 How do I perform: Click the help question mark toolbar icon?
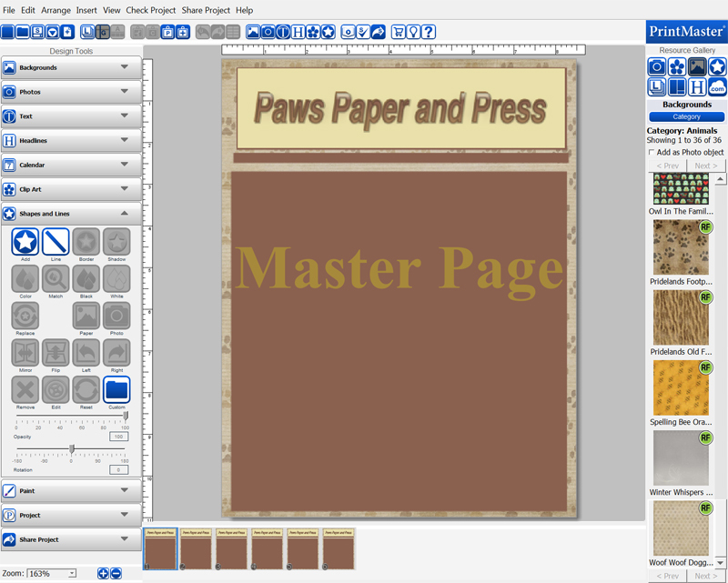pyautogui.click(x=429, y=32)
